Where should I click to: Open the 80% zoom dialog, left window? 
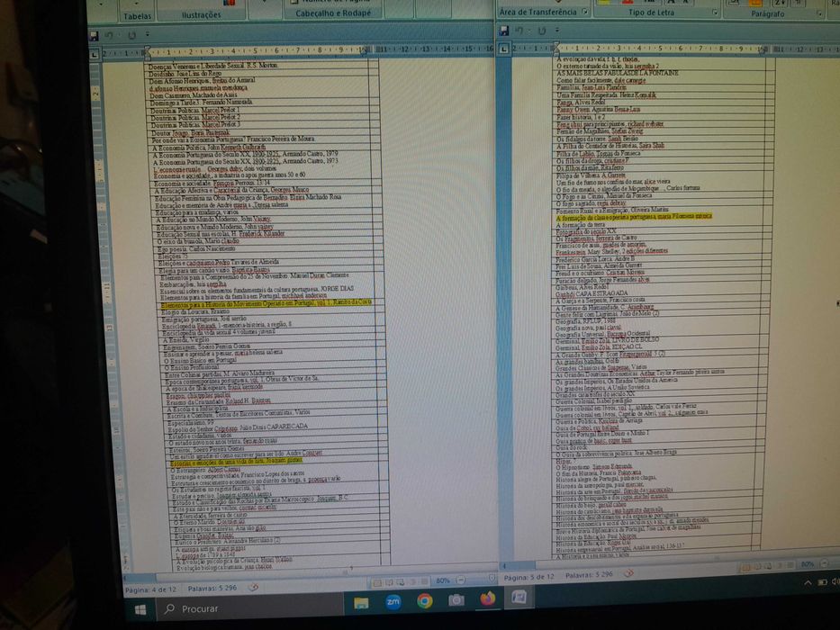(442, 580)
